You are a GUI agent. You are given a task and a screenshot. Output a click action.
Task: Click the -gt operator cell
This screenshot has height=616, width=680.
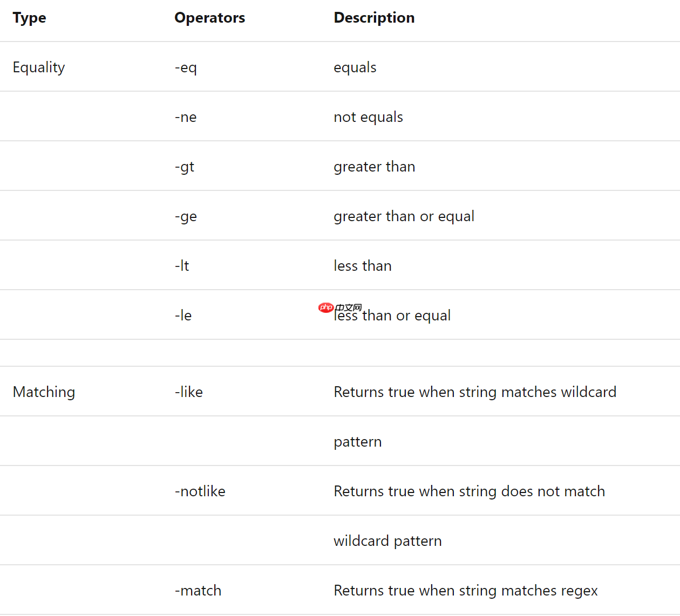(x=185, y=167)
